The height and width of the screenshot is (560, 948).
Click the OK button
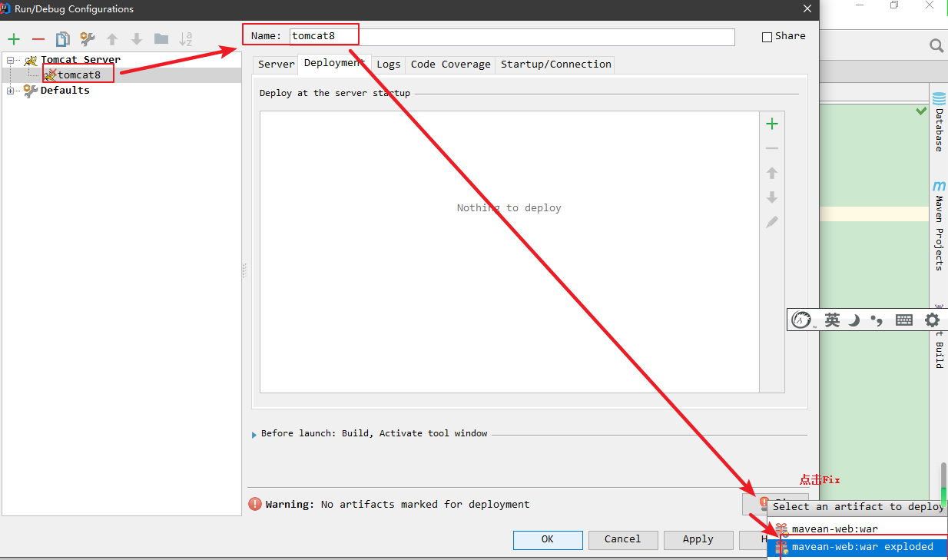[547, 539]
